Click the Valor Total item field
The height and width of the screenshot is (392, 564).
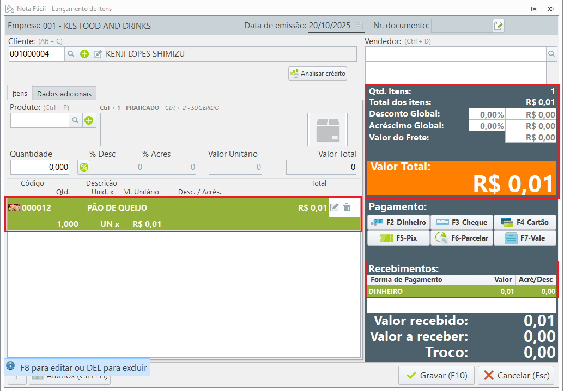[x=321, y=167]
